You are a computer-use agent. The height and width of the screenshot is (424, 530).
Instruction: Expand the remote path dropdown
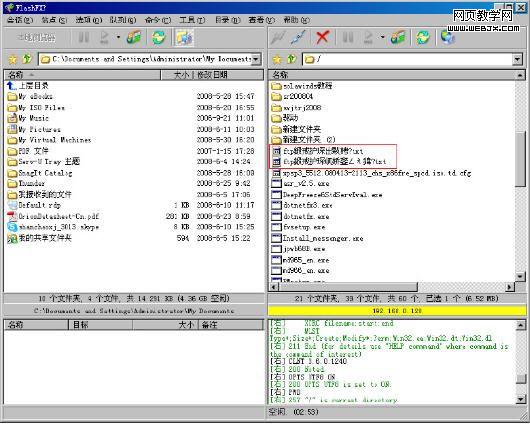coord(517,60)
